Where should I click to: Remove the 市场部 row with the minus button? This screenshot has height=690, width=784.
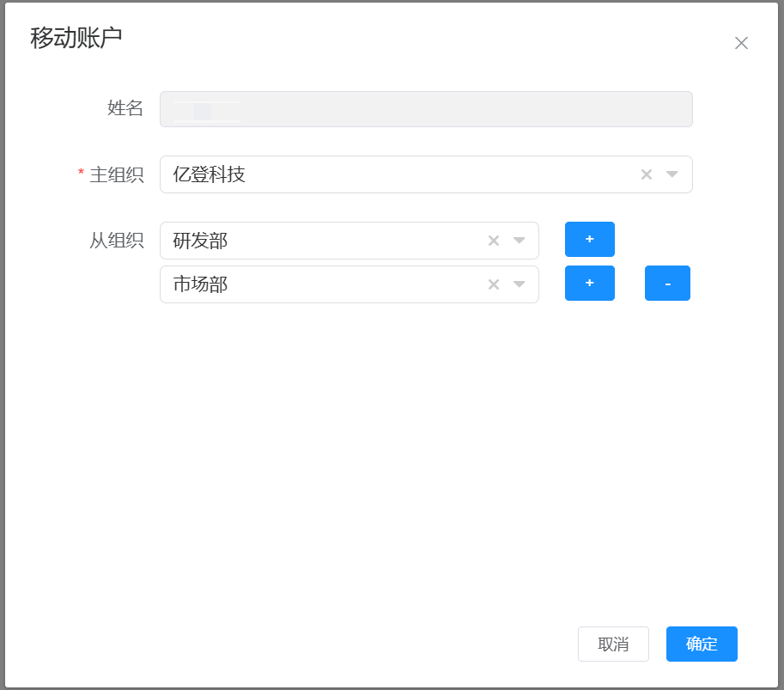[667, 284]
